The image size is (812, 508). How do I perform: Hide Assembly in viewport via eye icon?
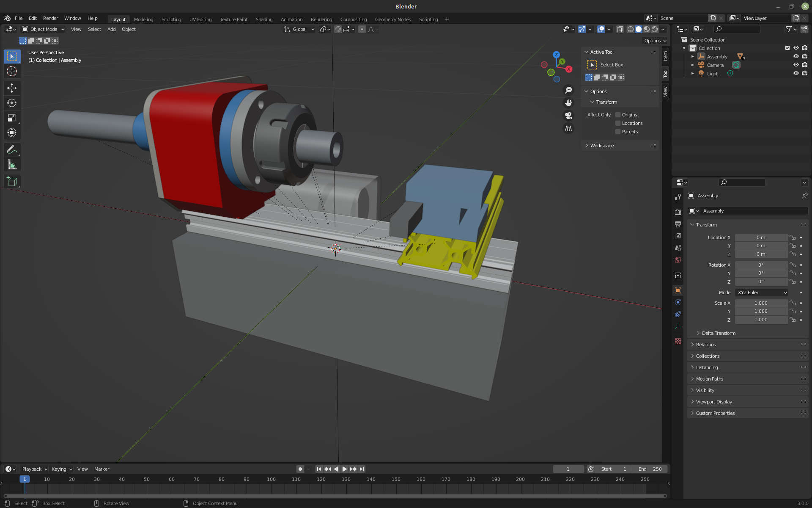pos(796,56)
